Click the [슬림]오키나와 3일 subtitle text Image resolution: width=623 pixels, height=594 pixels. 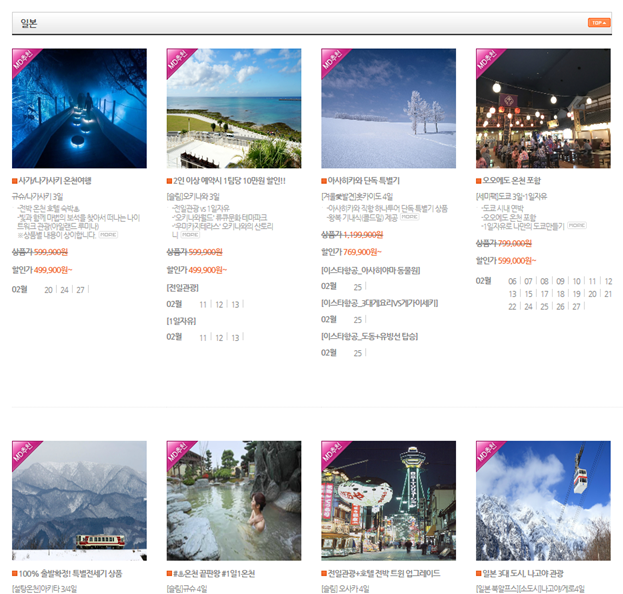(x=193, y=197)
